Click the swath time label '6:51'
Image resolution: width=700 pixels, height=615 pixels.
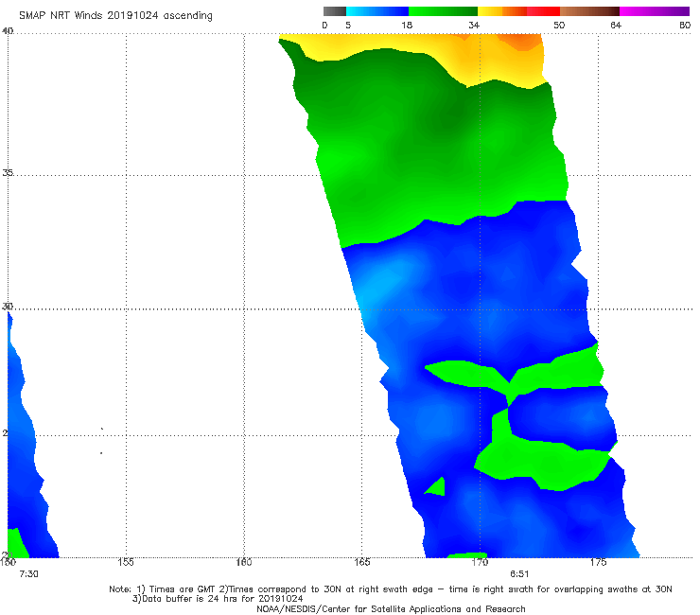click(519, 574)
